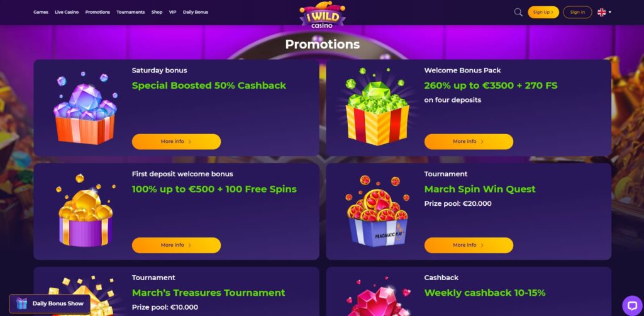Click the Pragmatic Play tournament box image
The image size is (644, 316).
point(377,212)
